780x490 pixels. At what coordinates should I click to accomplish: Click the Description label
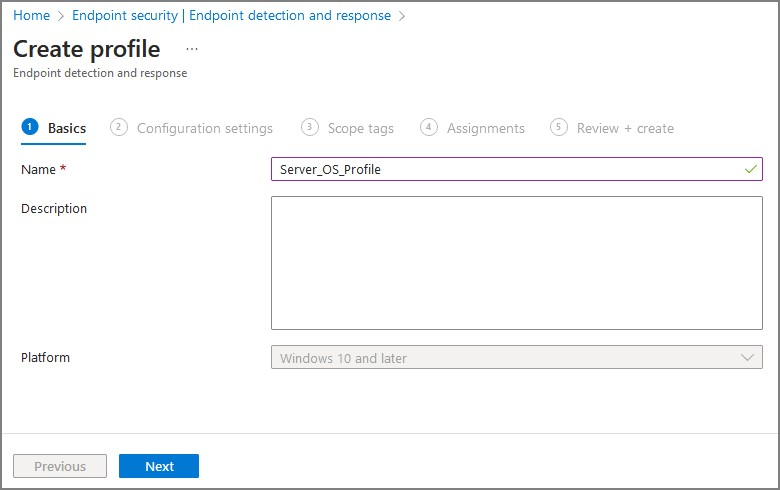pyautogui.click(x=54, y=208)
